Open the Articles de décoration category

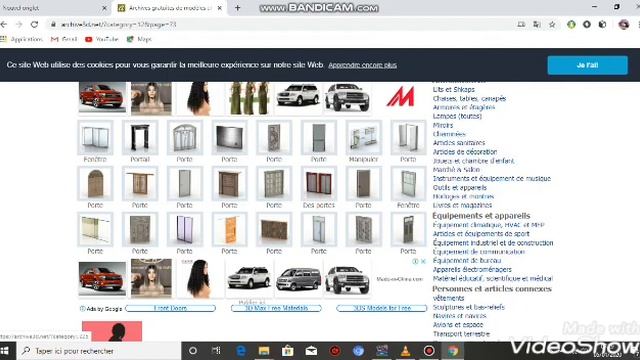465,152
